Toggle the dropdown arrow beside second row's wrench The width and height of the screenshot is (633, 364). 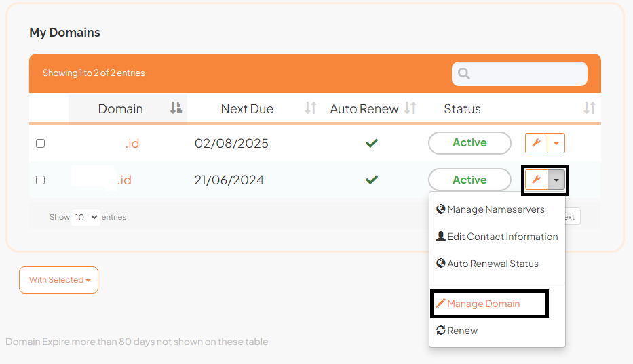pos(556,180)
